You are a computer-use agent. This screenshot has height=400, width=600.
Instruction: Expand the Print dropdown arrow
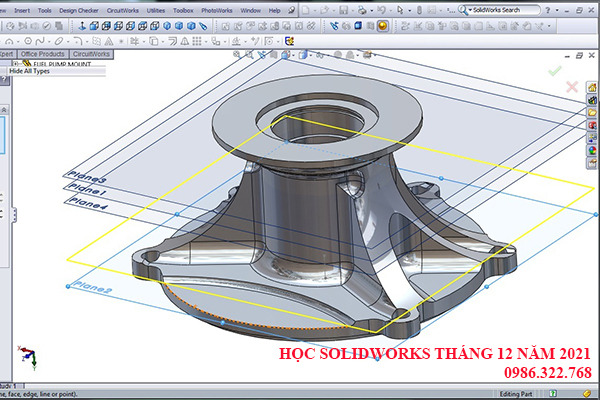[x=371, y=11]
